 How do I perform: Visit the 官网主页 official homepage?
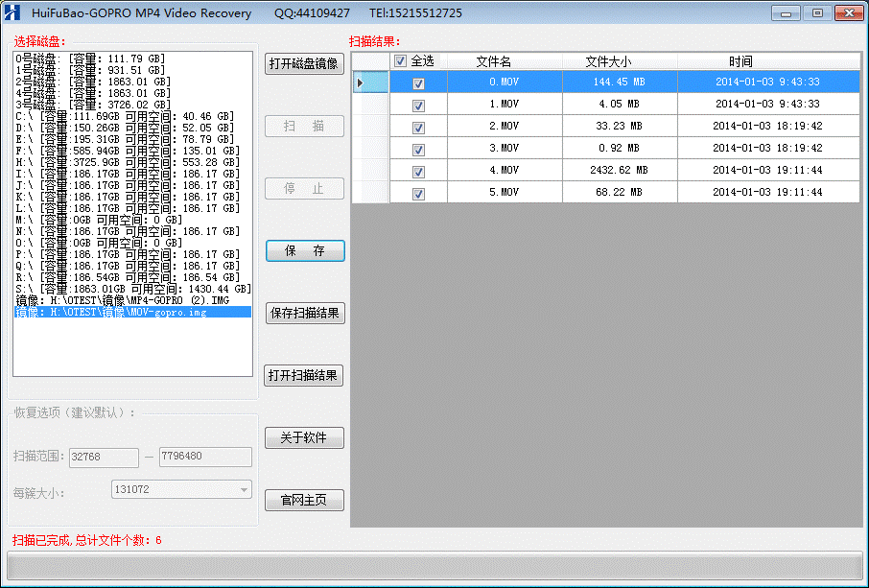coord(304,500)
